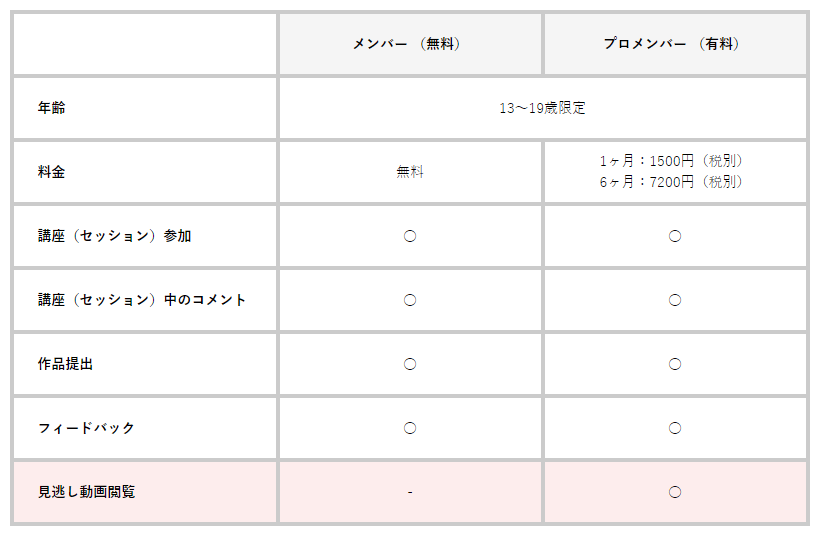
Task: Click the 1ヶ月：1500円（税別） price line
Action: point(675,161)
